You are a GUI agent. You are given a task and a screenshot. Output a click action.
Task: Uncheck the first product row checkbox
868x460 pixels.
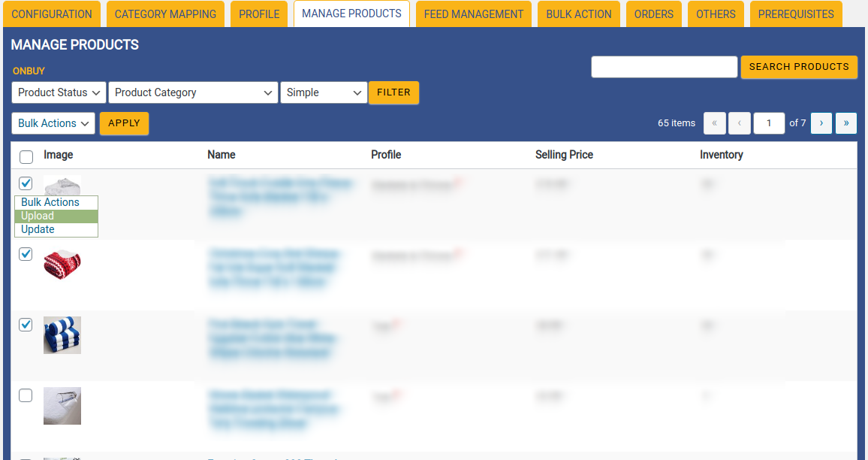tap(26, 183)
